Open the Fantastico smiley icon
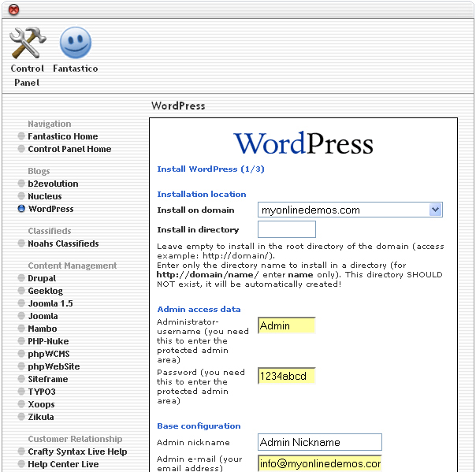 tap(76, 43)
